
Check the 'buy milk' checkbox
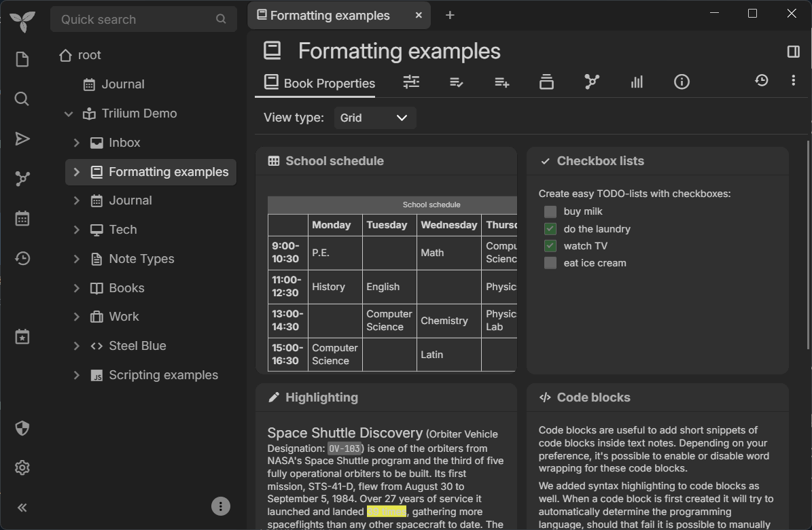coord(550,212)
